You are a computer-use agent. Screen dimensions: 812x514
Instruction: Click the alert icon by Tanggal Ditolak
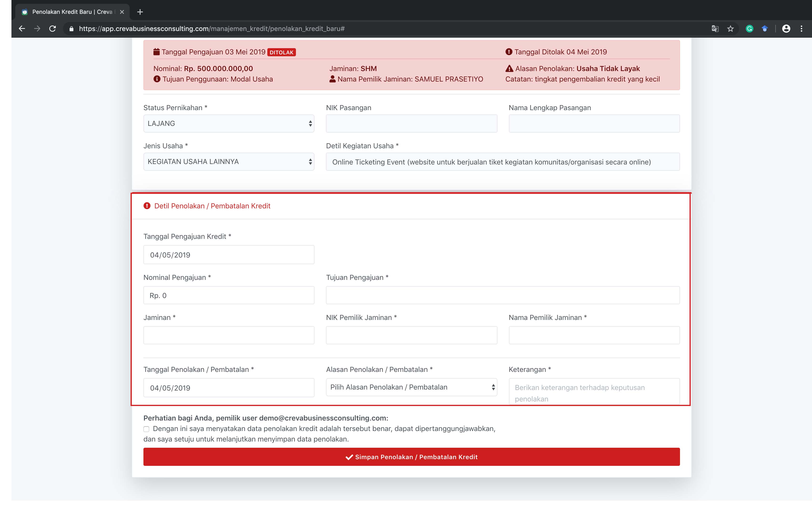coord(509,52)
